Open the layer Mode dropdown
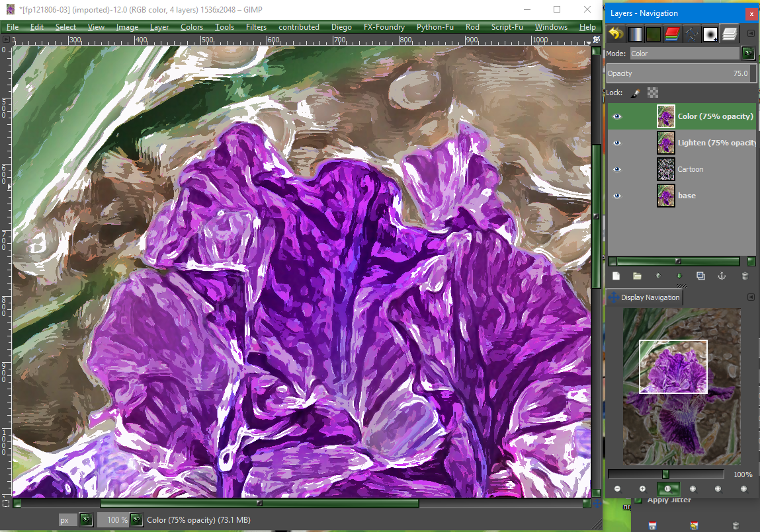 click(x=748, y=53)
